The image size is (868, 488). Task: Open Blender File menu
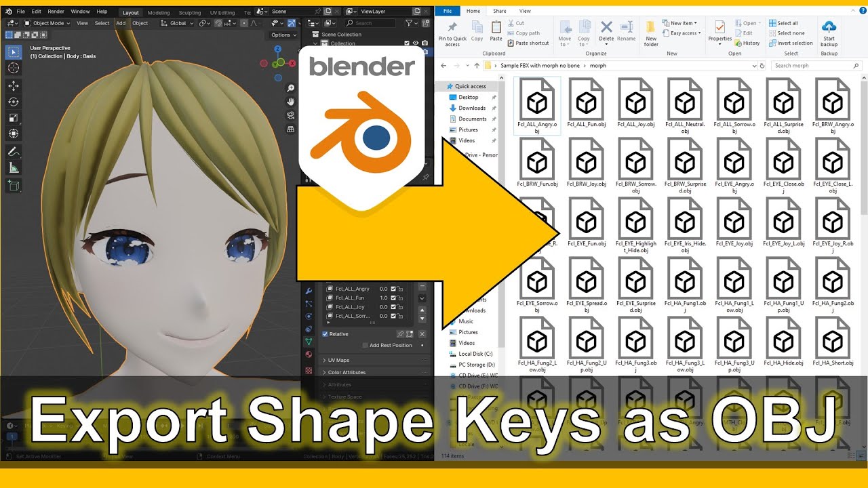click(x=20, y=12)
